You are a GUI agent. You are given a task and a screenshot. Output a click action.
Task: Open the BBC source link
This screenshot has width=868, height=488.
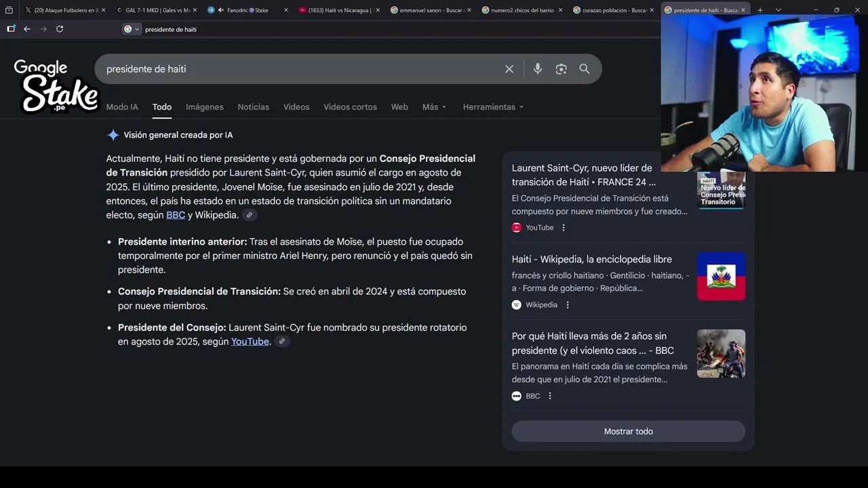click(176, 215)
